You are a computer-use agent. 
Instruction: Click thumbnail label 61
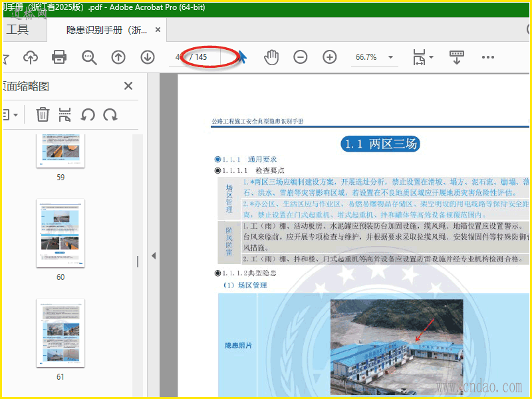61,377
